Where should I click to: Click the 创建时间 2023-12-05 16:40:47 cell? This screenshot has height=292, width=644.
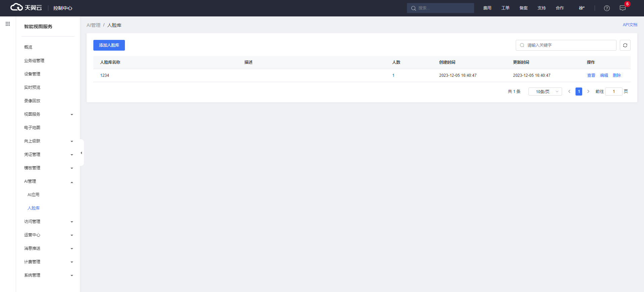[458, 75]
